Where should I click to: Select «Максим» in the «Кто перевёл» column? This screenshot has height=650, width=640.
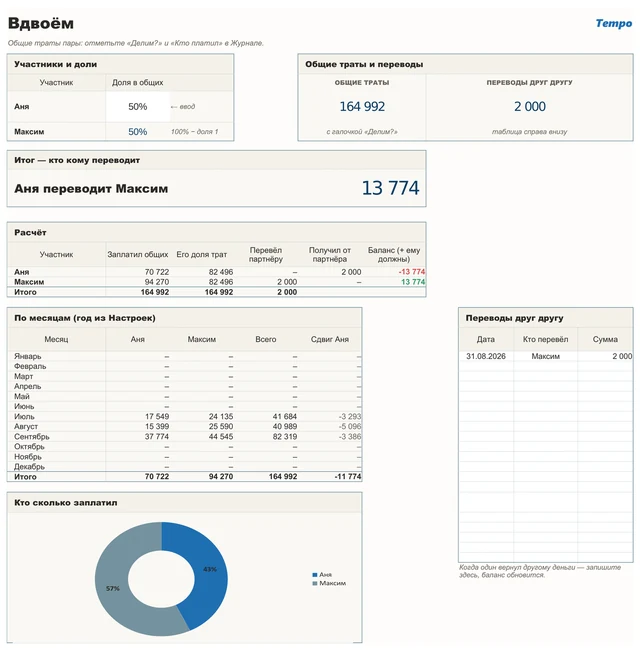[x=545, y=357]
